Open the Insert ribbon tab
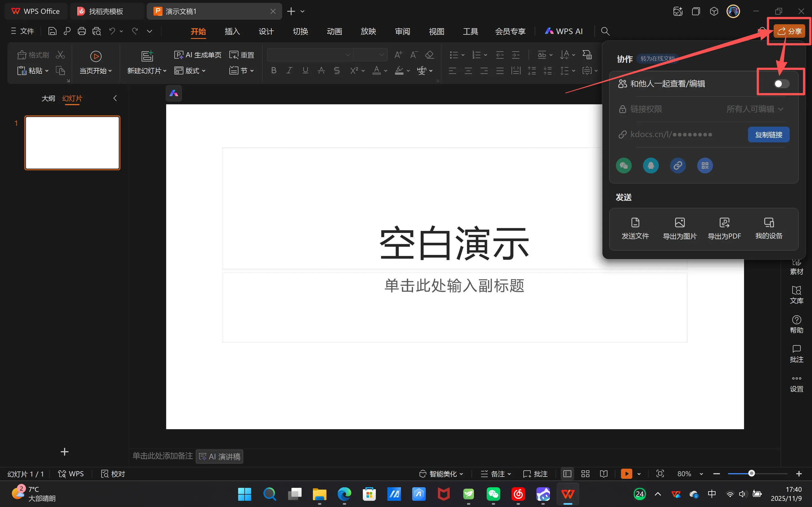The width and height of the screenshot is (812, 507). click(x=232, y=31)
